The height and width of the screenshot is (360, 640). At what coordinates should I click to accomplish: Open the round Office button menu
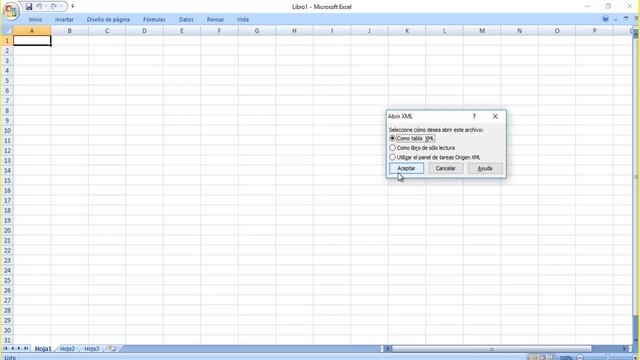11,11
